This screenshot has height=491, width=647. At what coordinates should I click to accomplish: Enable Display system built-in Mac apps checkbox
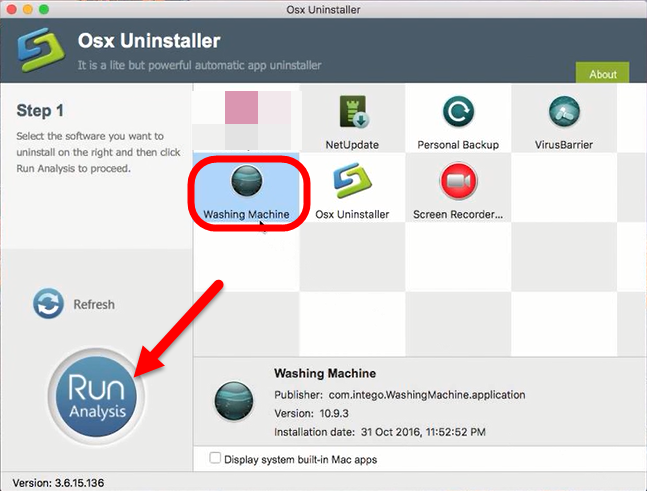(x=215, y=459)
